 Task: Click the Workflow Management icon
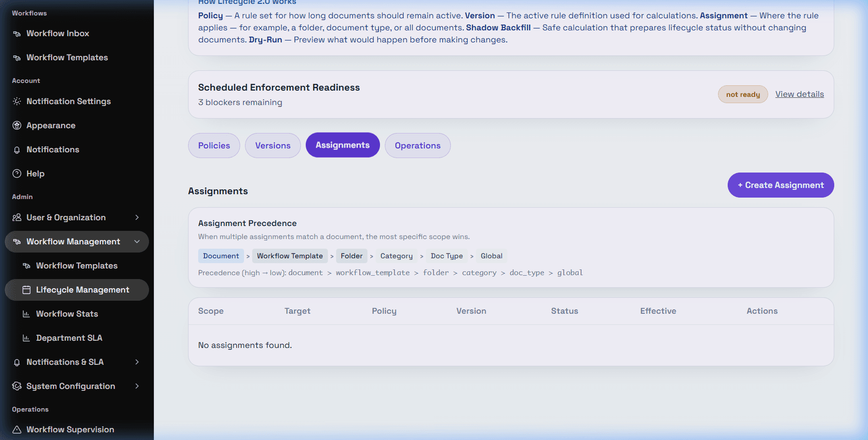click(x=17, y=241)
